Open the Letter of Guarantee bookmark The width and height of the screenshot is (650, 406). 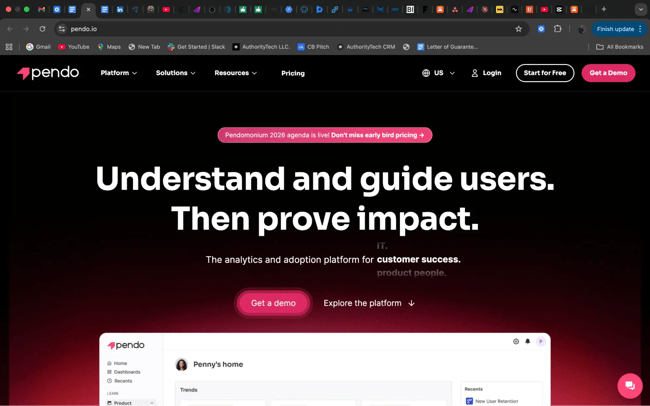(x=448, y=47)
